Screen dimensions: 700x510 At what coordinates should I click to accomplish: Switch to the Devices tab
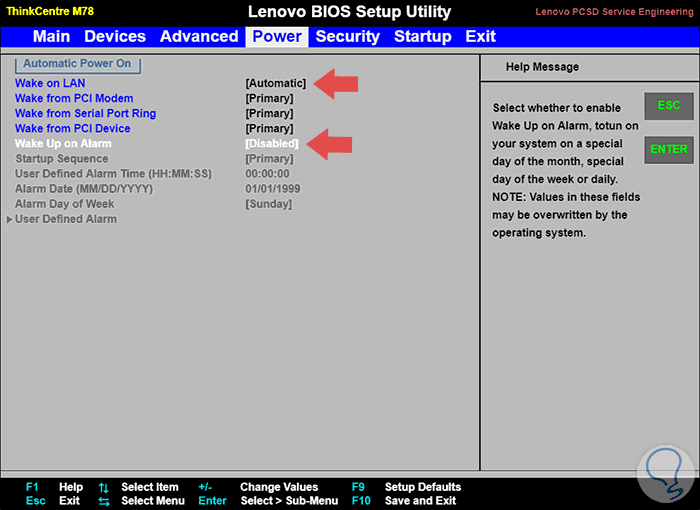115,36
